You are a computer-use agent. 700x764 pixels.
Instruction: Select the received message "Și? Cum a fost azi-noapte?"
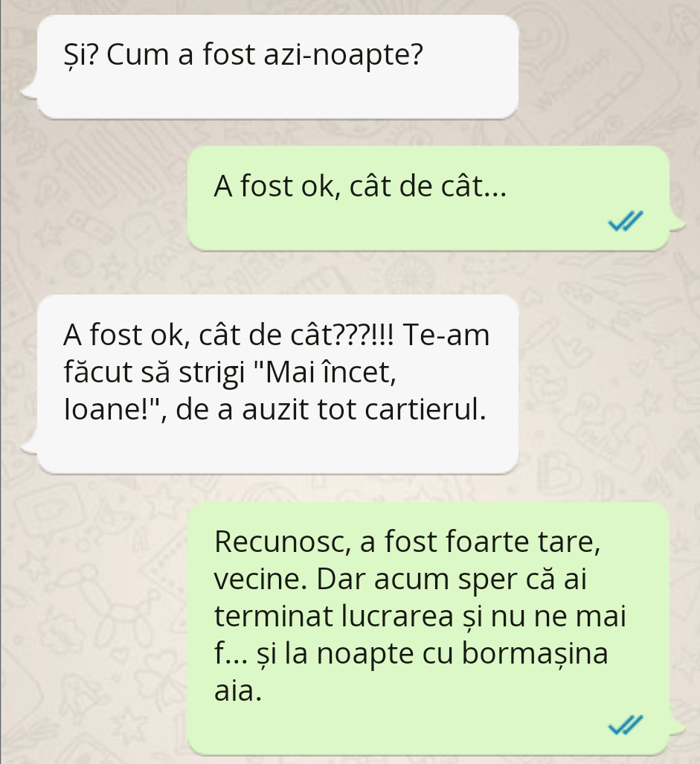point(277,67)
